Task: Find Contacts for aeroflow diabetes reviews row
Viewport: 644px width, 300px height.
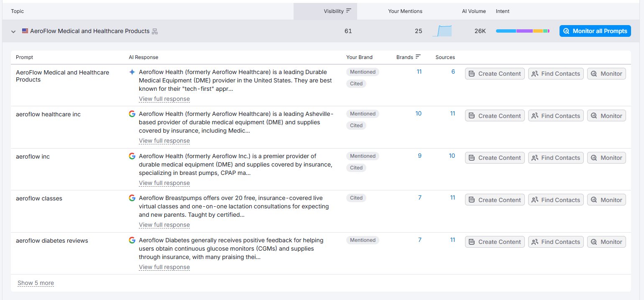Action: tap(556, 242)
